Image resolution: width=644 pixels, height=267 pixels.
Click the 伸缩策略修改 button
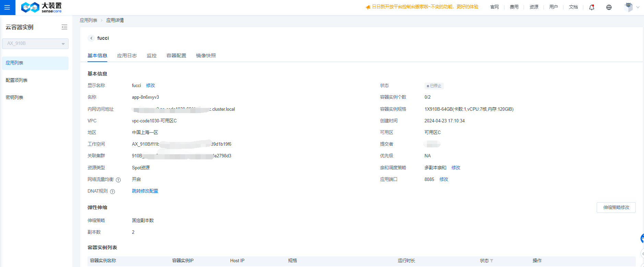click(616, 207)
